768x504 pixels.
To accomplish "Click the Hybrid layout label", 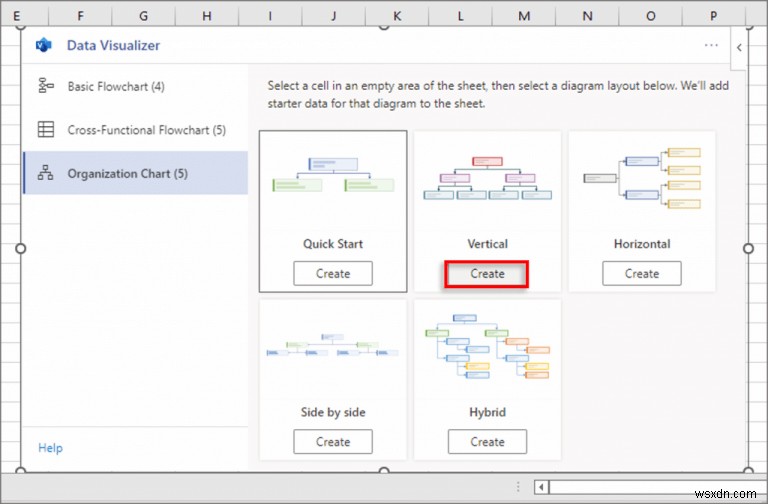I will [x=487, y=412].
